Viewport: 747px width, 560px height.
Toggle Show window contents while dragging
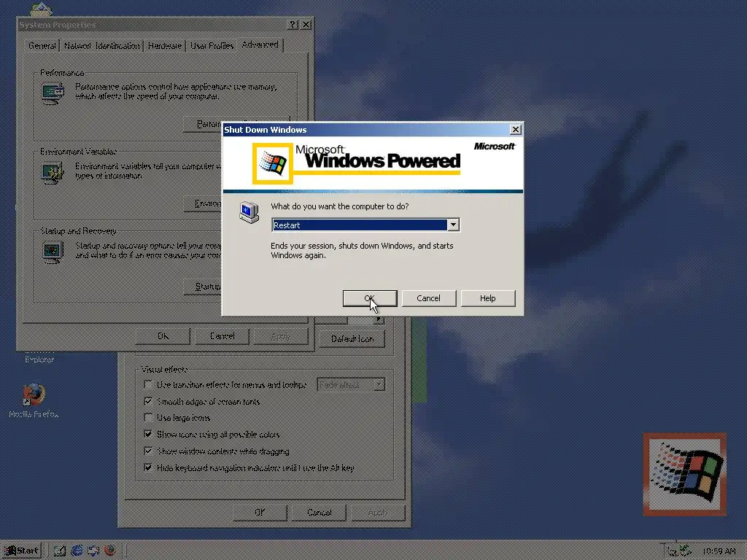point(148,451)
